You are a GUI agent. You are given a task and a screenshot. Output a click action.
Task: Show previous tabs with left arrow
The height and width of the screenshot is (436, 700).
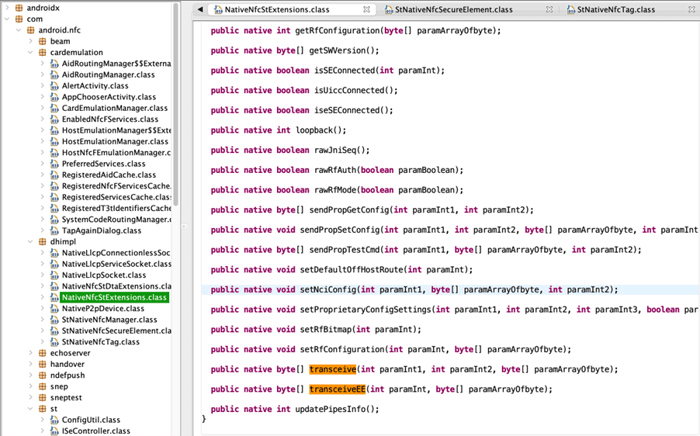tap(200, 9)
